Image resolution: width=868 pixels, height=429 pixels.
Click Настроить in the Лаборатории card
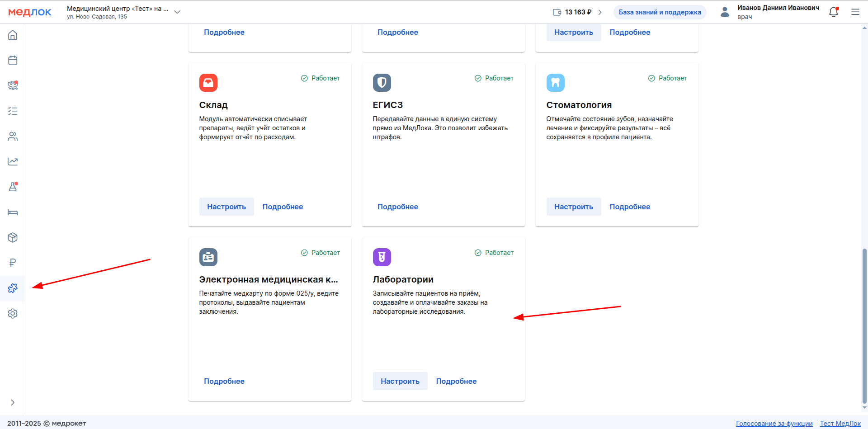400,381
